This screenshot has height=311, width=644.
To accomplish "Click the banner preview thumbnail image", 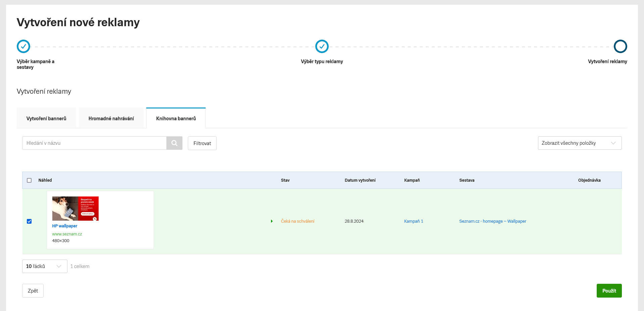I will (x=75, y=209).
